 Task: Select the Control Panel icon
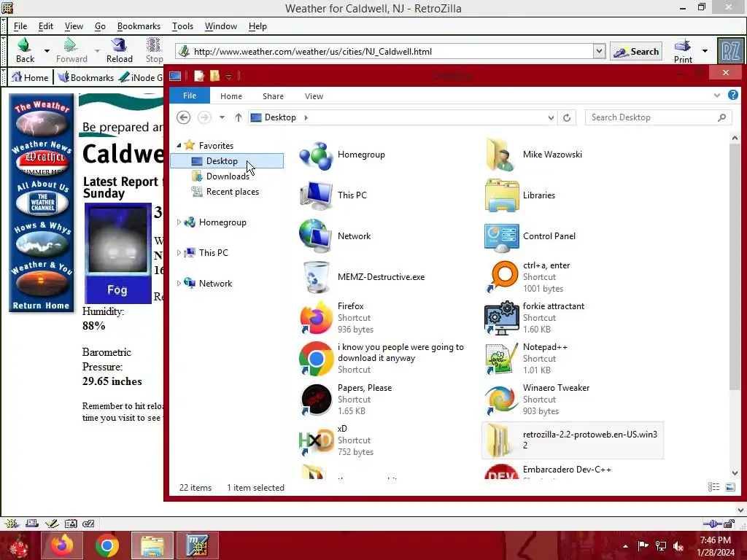[501, 236]
